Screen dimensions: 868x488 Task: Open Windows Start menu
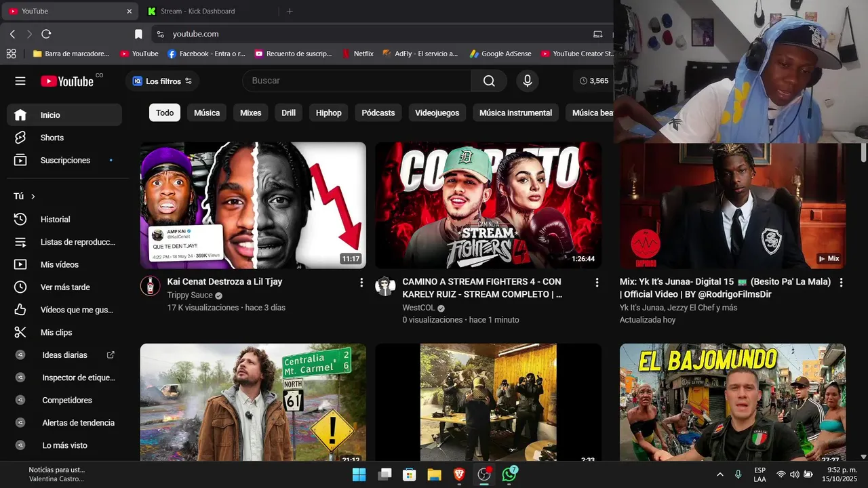(359, 474)
